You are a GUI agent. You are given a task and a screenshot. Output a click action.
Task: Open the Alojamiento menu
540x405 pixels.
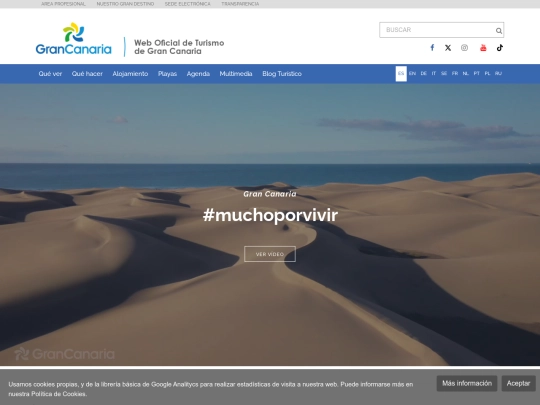coord(130,74)
